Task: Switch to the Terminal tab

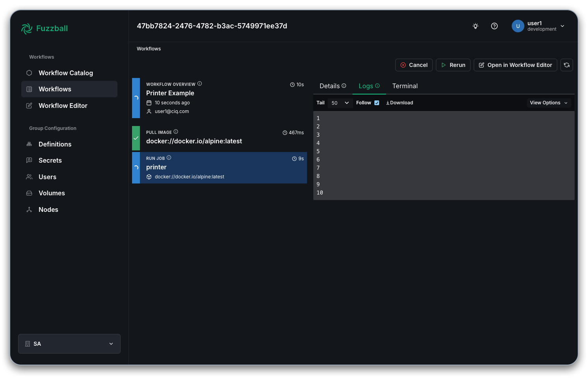Action: click(405, 86)
